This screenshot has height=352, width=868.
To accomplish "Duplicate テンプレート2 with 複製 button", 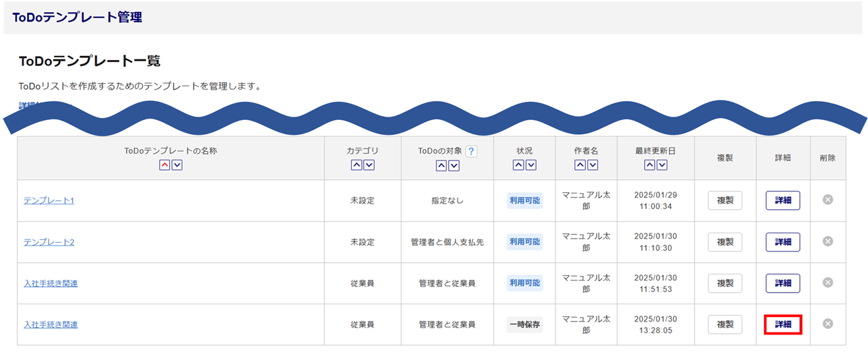I will click(x=725, y=242).
